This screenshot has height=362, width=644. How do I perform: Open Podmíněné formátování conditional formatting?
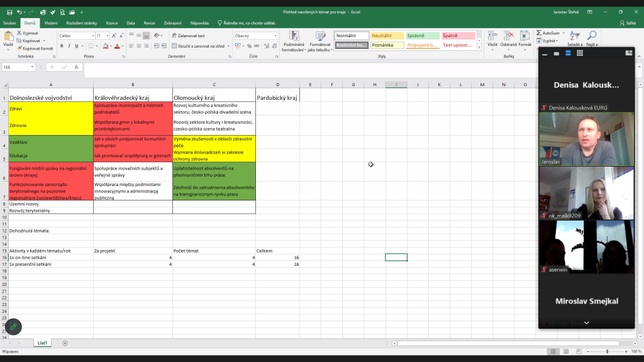[x=294, y=41]
